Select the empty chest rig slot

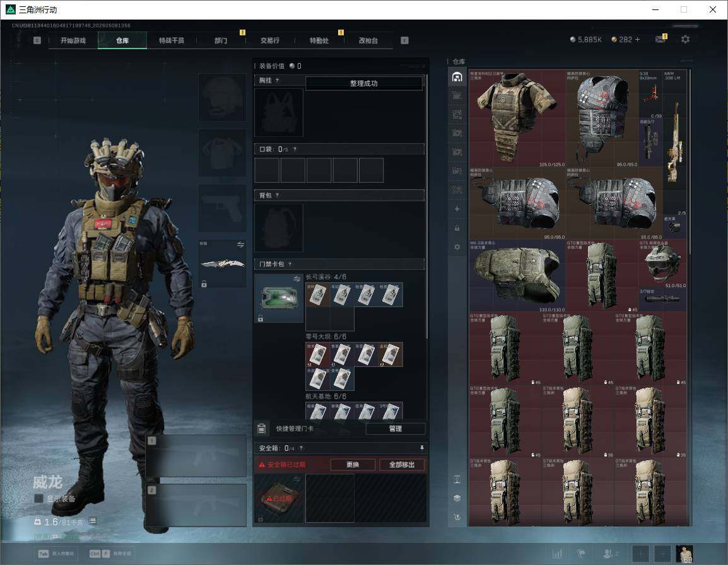click(x=279, y=112)
